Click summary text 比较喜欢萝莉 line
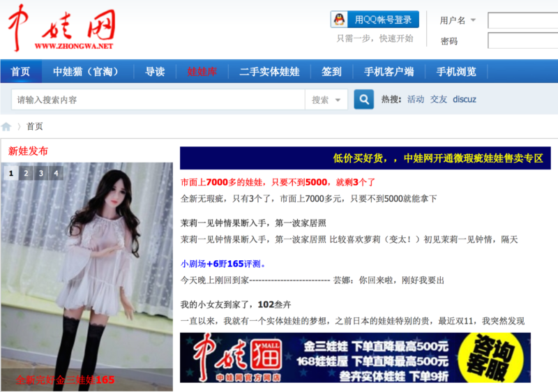Screen dimensions: 558x392 click(349, 239)
